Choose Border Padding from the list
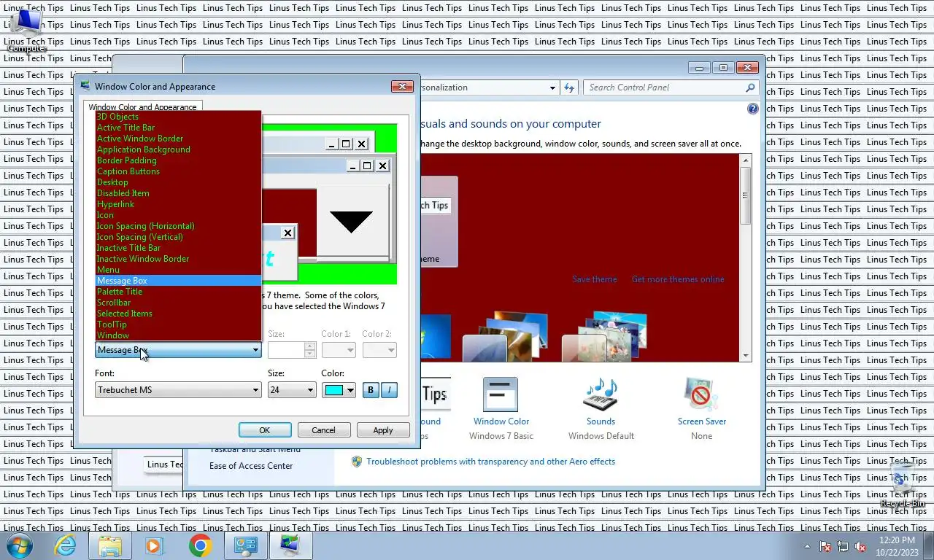 point(178,160)
